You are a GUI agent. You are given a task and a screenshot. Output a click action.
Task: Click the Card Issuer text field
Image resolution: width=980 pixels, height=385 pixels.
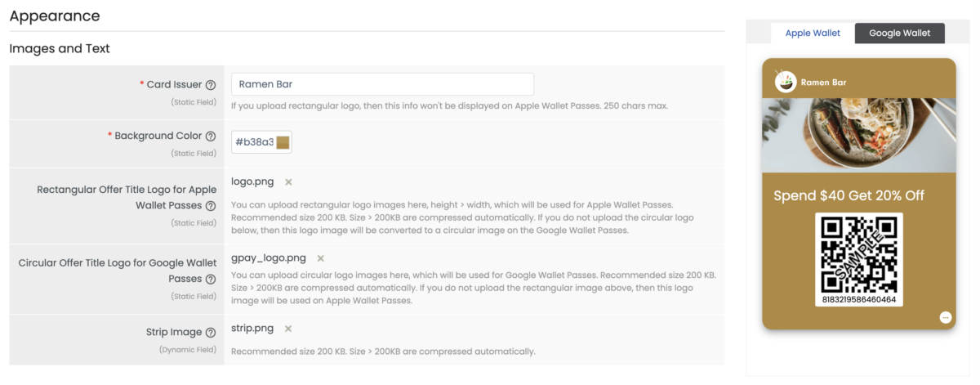(x=382, y=84)
